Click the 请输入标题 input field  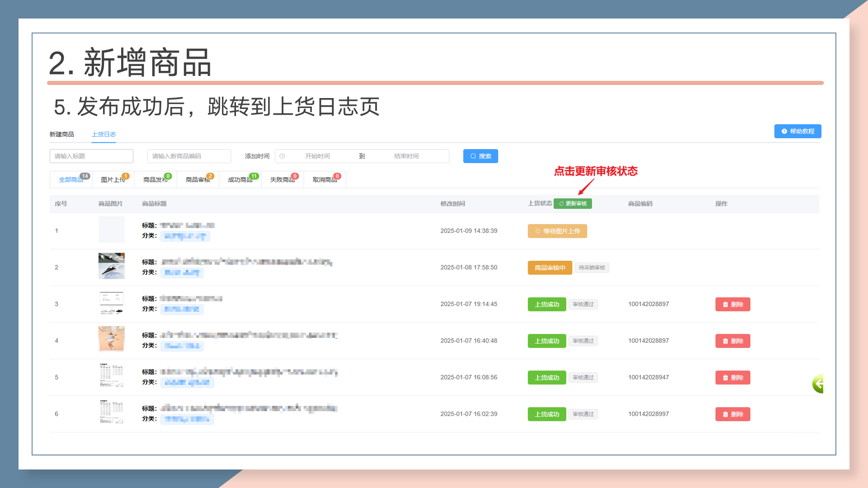coord(91,156)
